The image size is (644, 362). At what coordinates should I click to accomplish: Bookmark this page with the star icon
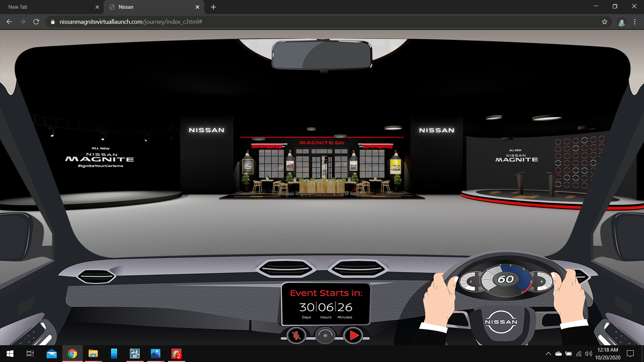(x=604, y=22)
